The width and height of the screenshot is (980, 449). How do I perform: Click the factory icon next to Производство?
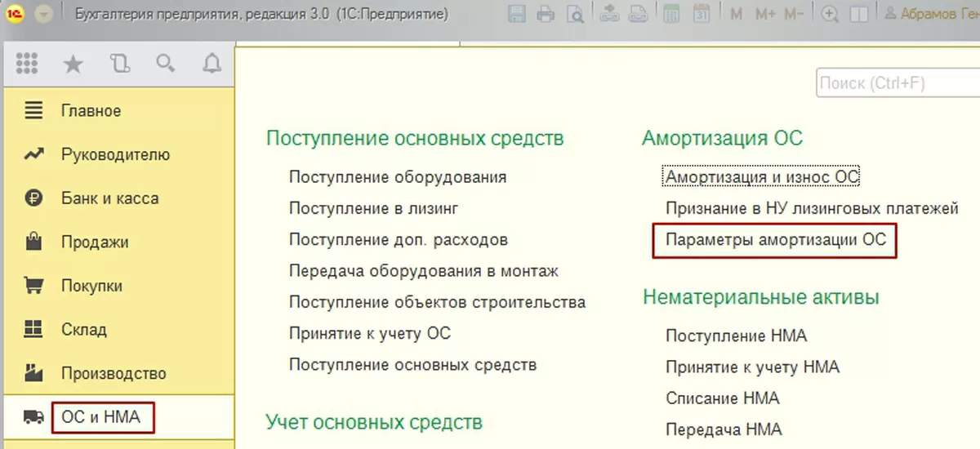[x=33, y=373]
